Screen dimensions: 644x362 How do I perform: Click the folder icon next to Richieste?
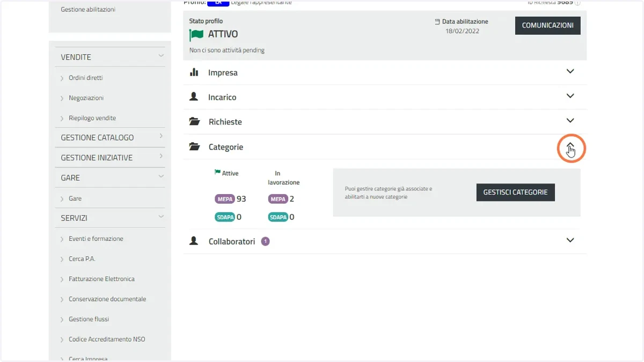click(195, 122)
